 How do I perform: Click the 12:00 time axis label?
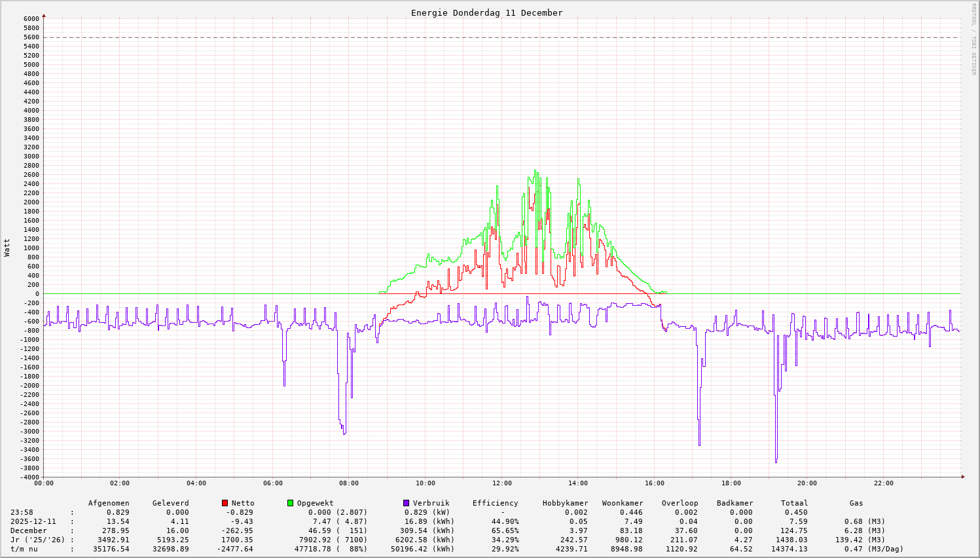tap(501, 483)
